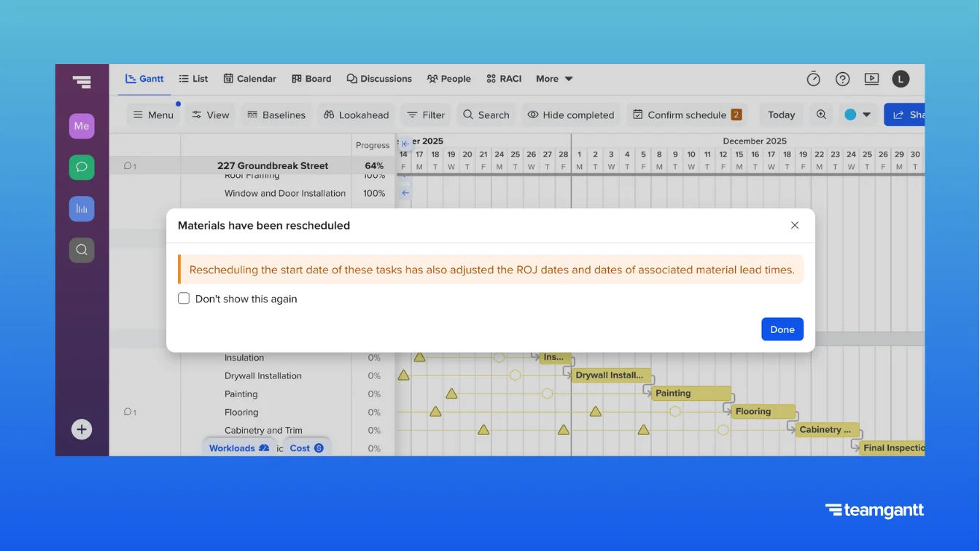Open the View options dropdown
Viewport: 980px width, 551px height.
(210, 114)
